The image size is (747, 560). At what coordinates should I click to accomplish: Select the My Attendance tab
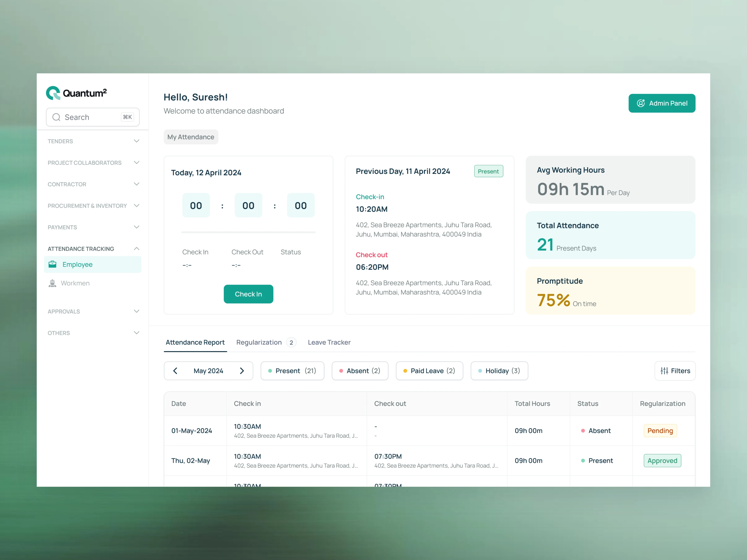[x=191, y=137]
